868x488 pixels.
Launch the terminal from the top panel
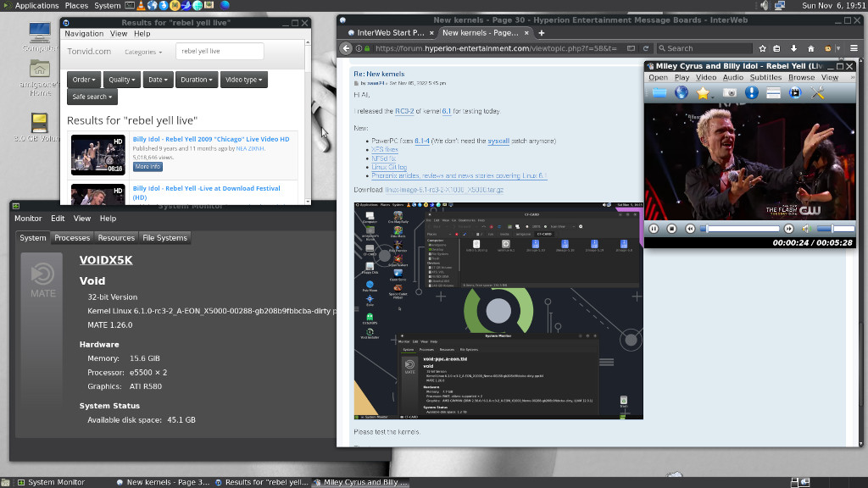click(129, 6)
